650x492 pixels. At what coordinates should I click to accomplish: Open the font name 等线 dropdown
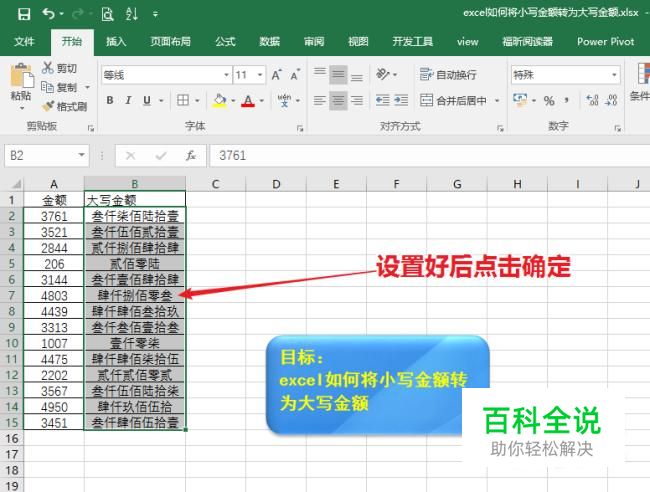226,75
